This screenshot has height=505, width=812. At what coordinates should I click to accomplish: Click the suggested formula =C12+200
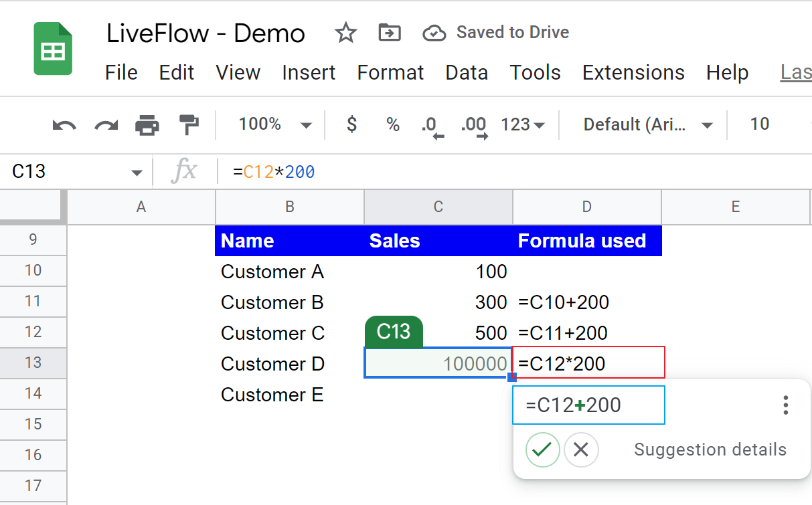pyautogui.click(x=588, y=405)
